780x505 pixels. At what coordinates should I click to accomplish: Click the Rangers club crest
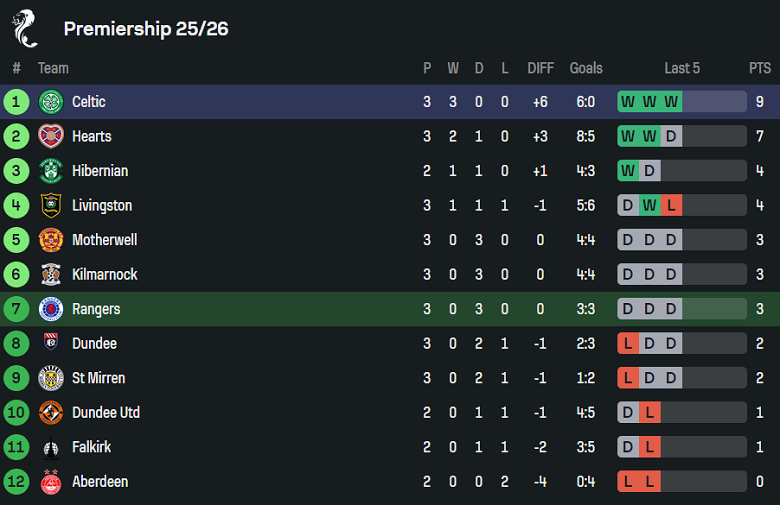(x=51, y=309)
